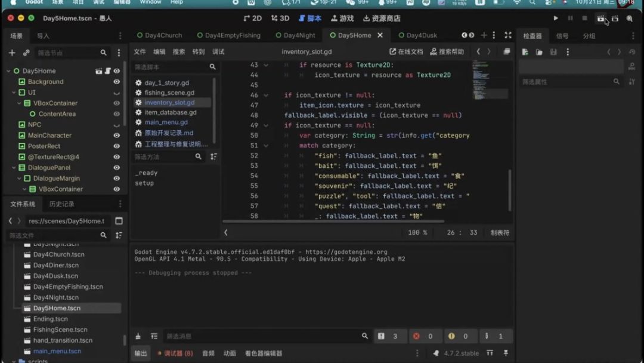The height and width of the screenshot is (363, 644).
Task: Add a new node with the plus icon
Action: [12, 53]
